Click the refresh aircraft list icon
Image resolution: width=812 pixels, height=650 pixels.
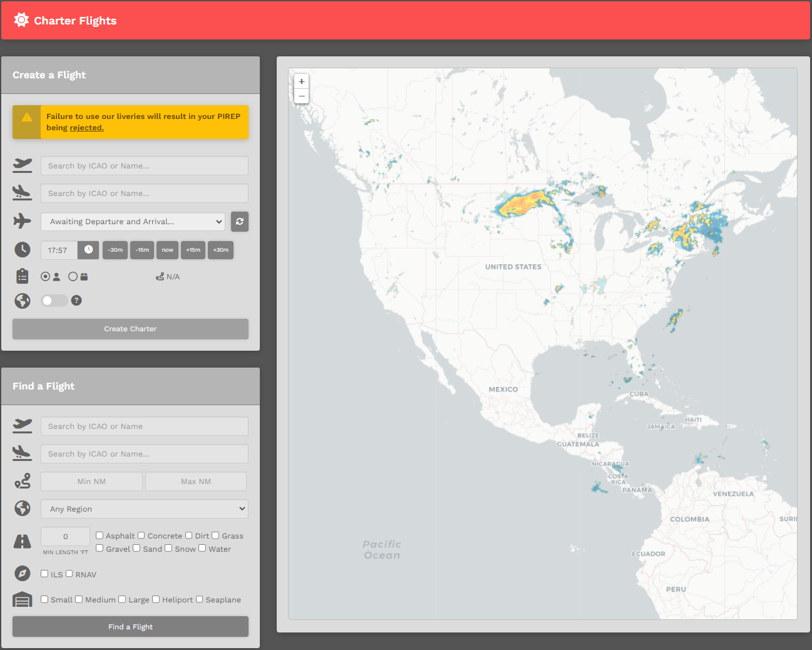point(240,222)
